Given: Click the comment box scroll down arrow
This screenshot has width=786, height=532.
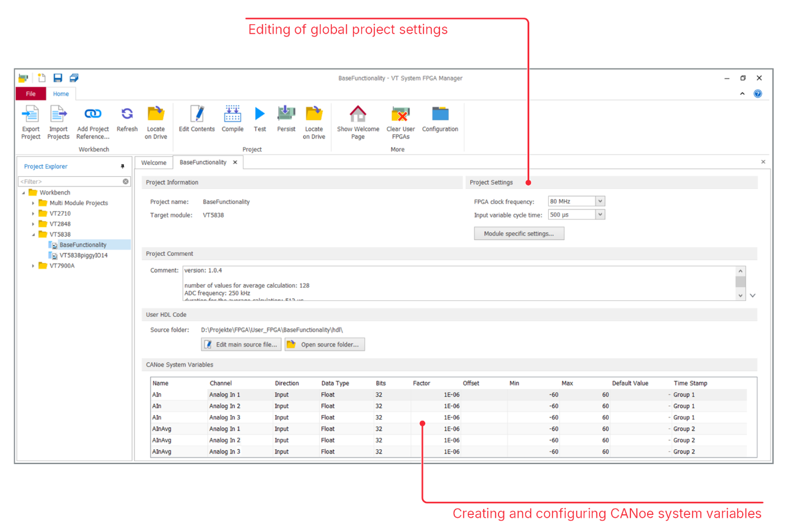Looking at the screenshot, I should click(x=740, y=296).
